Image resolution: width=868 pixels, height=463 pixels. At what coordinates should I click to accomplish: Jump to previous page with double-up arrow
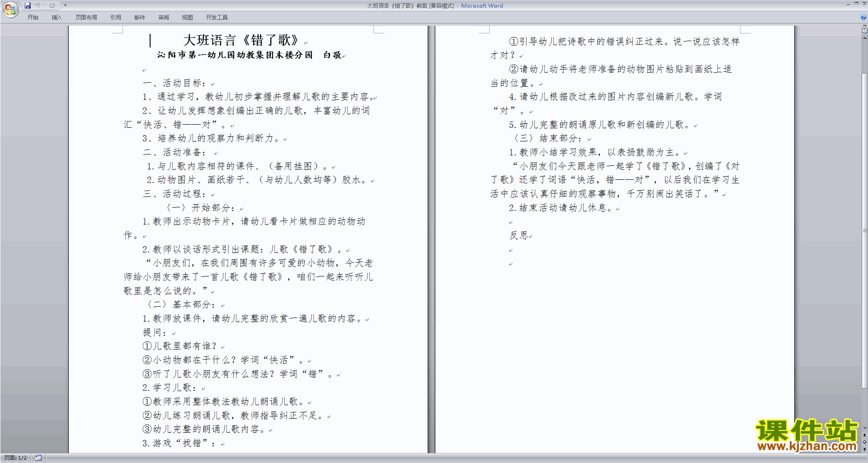click(x=864, y=435)
